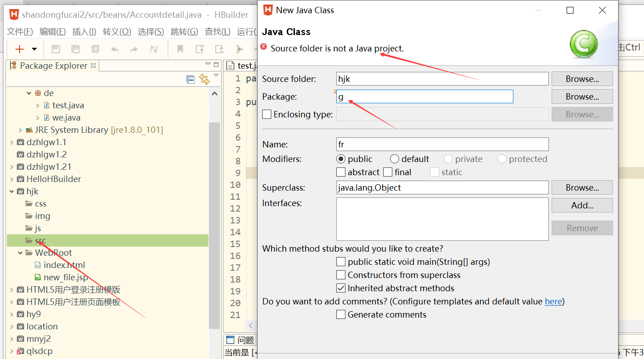Click the Redo arrow toolbar icon

click(x=134, y=49)
